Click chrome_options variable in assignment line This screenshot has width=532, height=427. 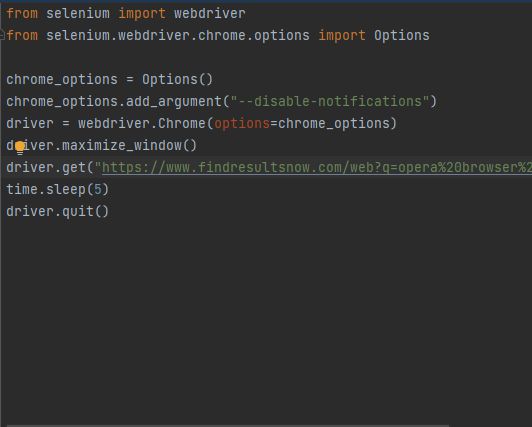tap(62, 80)
